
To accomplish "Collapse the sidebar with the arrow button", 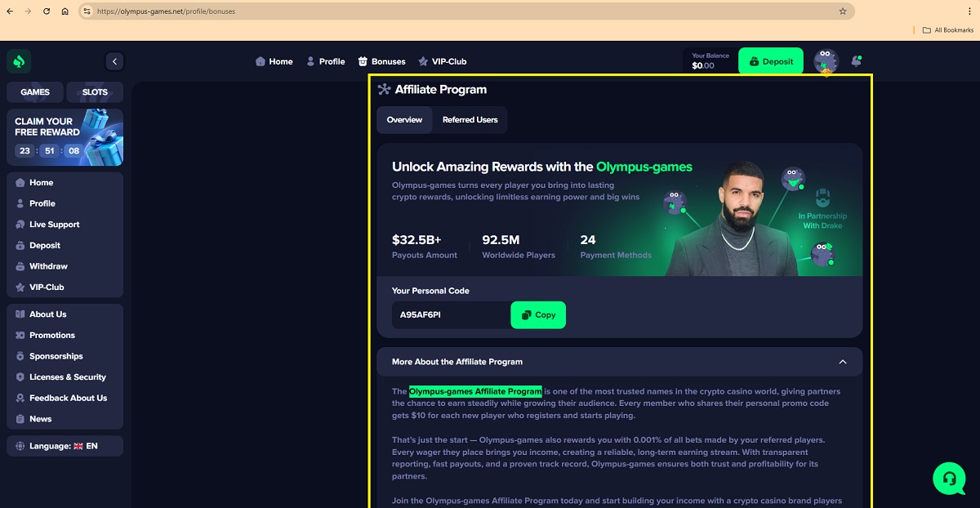I will (114, 61).
